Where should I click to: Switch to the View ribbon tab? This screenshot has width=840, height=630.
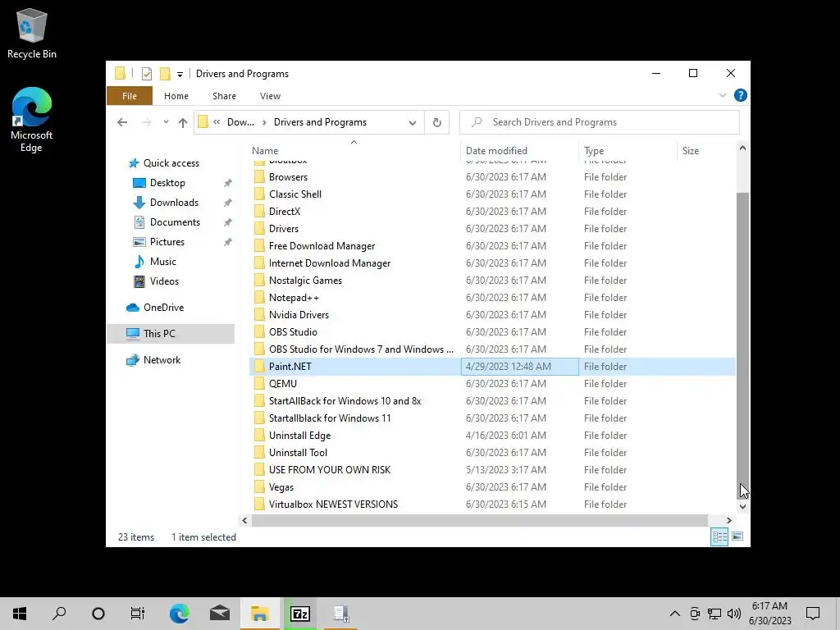(270, 96)
